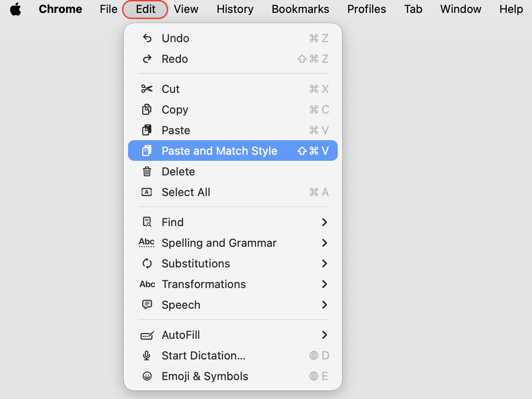The width and height of the screenshot is (532, 399).
Task: Click the ⇧⌘V shortcut label
Action: (313, 151)
